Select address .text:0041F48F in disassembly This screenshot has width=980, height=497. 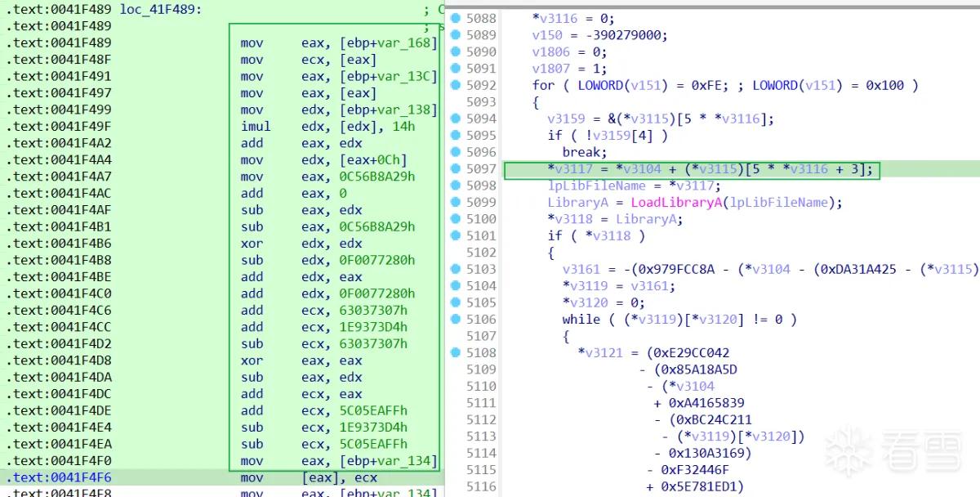point(59,60)
